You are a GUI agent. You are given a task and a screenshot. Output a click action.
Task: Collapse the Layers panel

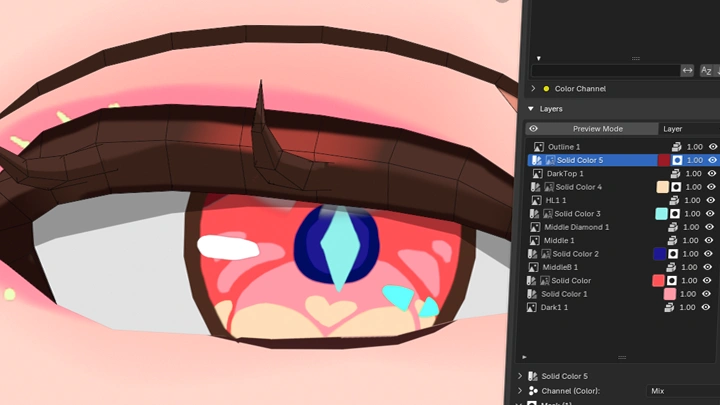tap(531, 109)
